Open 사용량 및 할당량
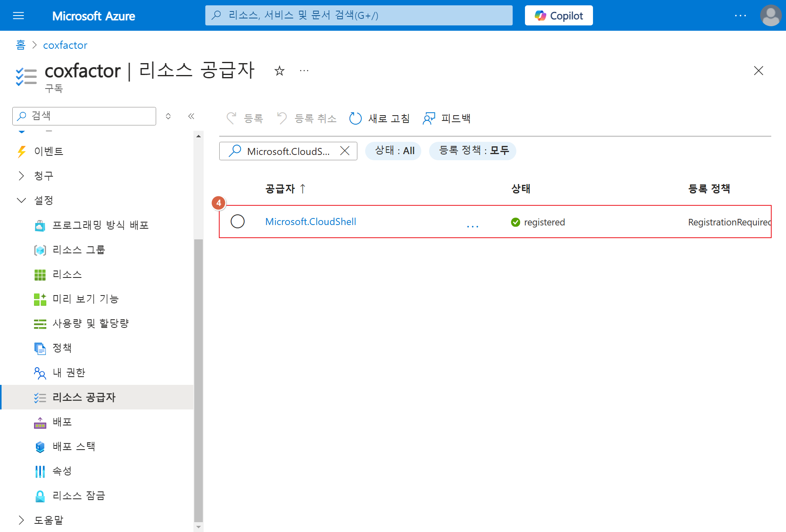The image size is (786, 532). (91, 323)
